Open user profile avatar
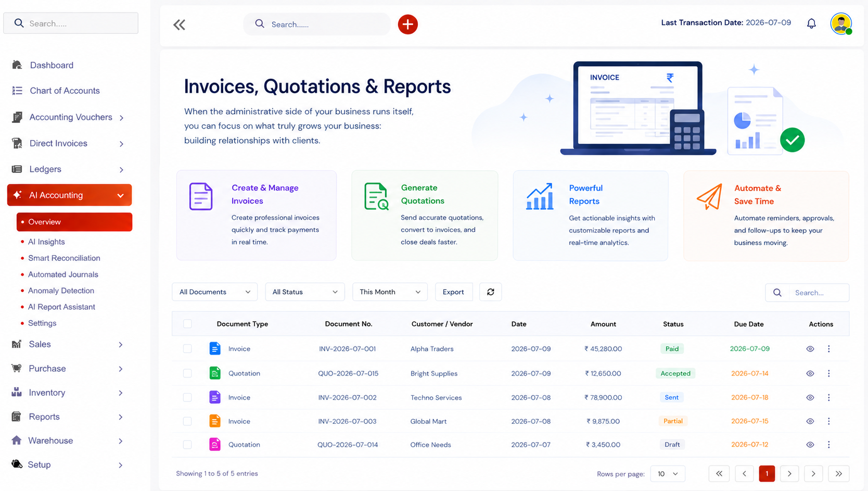 tap(841, 23)
